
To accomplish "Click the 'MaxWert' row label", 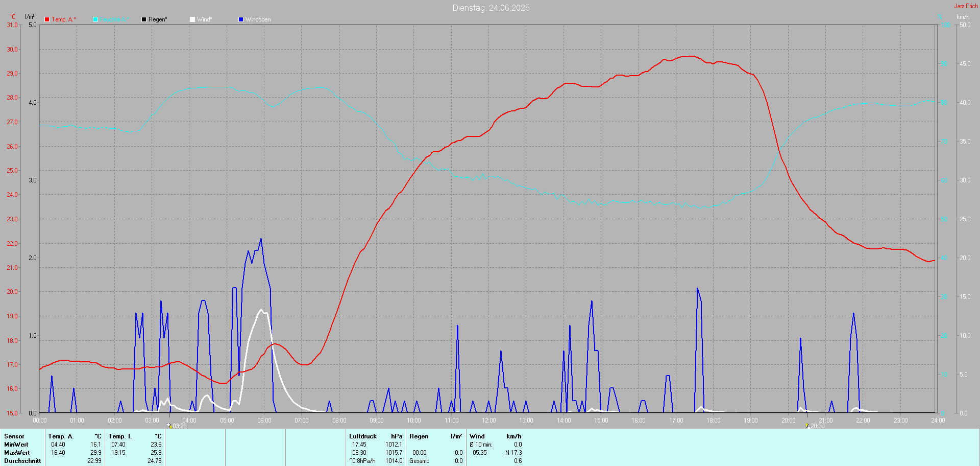I will (x=17, y=453).
